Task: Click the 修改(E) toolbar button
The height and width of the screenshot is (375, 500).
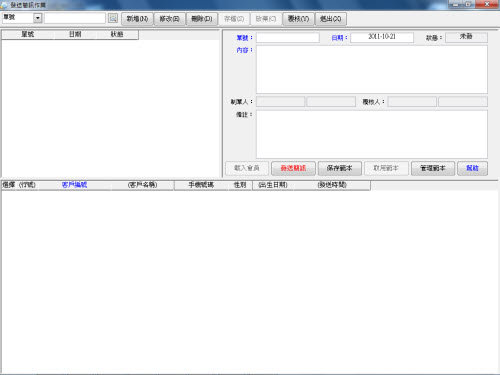Action: click(x=169, y=19)
